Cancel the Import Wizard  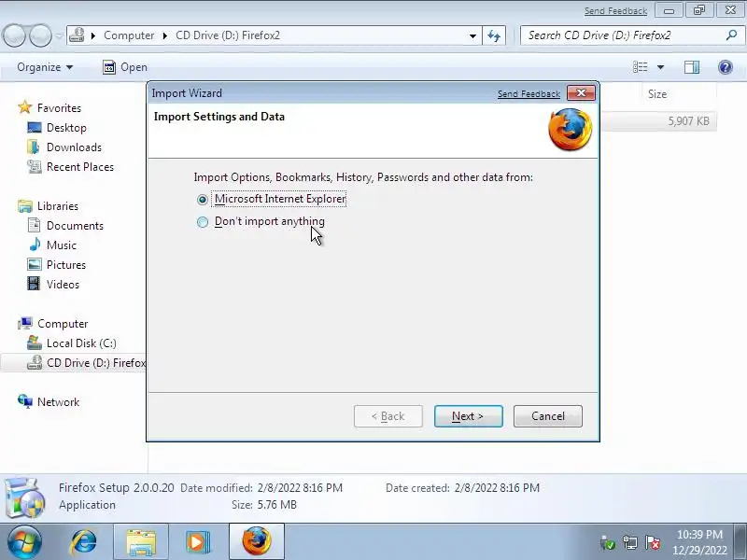pyautogui.click(x=548, y=416)
